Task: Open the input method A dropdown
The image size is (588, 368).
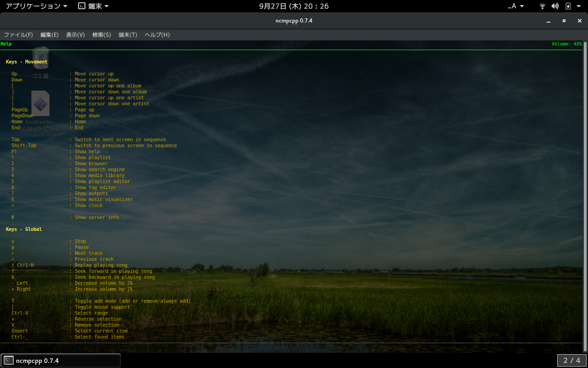Action: (x=516, y=6)
